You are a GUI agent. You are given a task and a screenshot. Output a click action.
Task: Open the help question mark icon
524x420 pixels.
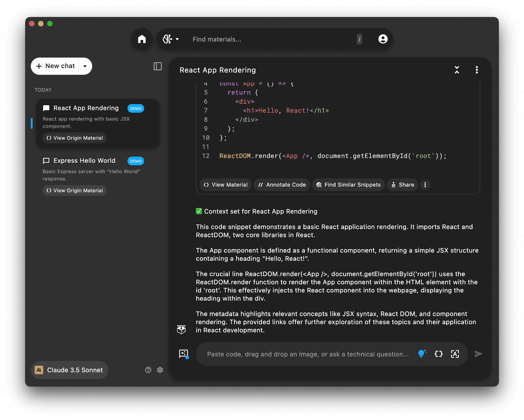click(x=148, y=370)
